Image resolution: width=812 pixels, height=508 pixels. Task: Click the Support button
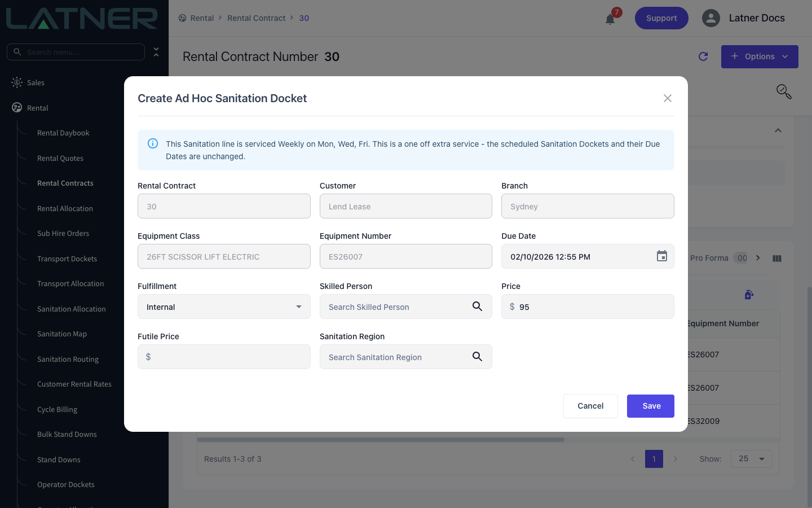[661, 18]
